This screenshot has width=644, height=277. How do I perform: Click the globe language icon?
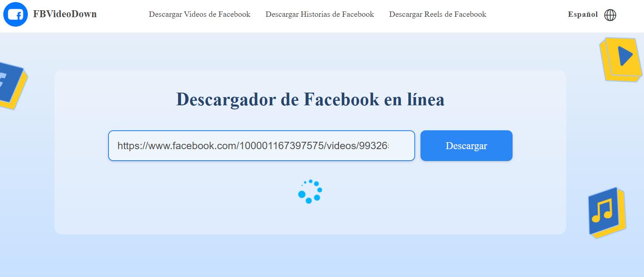point(610,15)
